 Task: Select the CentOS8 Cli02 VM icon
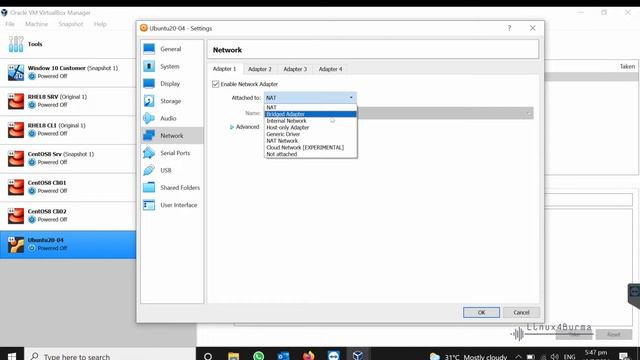click(16, 216)
